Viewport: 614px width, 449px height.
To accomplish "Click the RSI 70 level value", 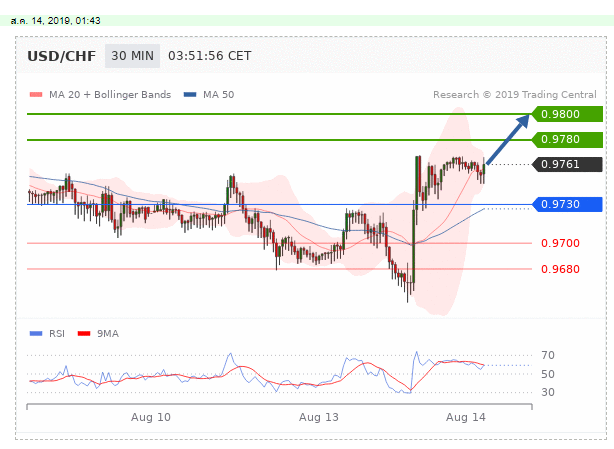I will click(x=548, y=355).
